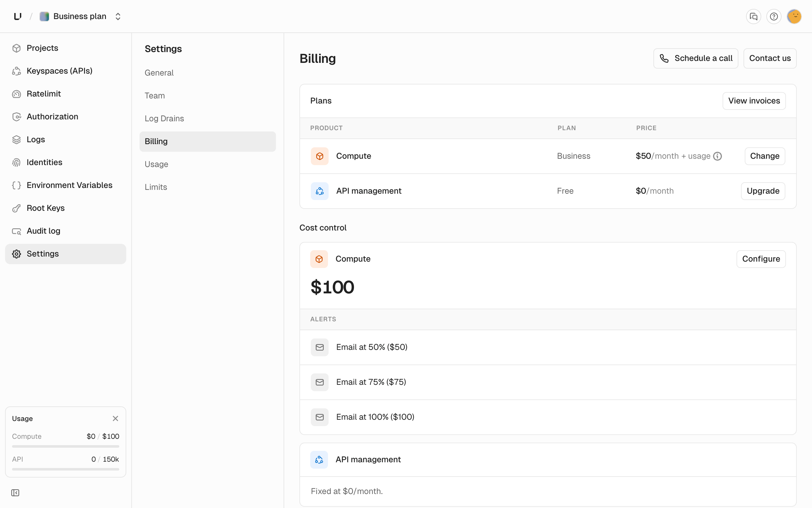Viewport: 812px width, 508px height.
Task: Click the info icon next to usage price
Action: pos(717,156)
